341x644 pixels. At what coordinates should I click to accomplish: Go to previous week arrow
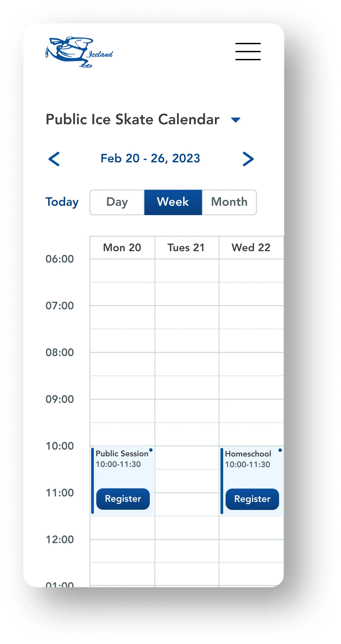tap(54, 159)
